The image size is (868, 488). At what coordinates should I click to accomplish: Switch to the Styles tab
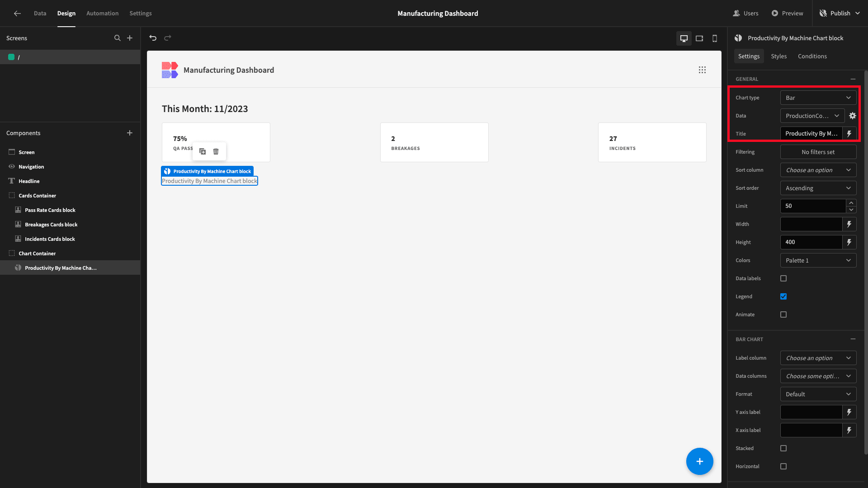[x=778, y=56]
